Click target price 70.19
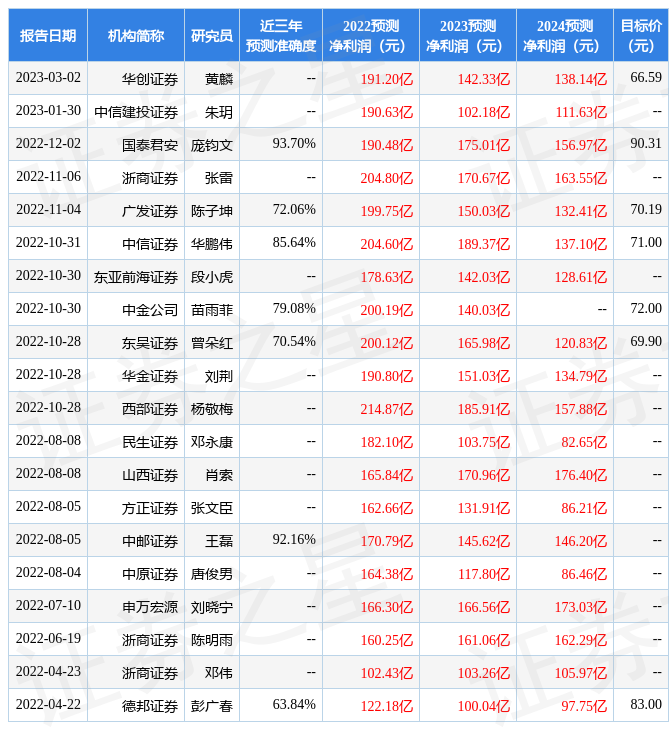 coord(646,210)
